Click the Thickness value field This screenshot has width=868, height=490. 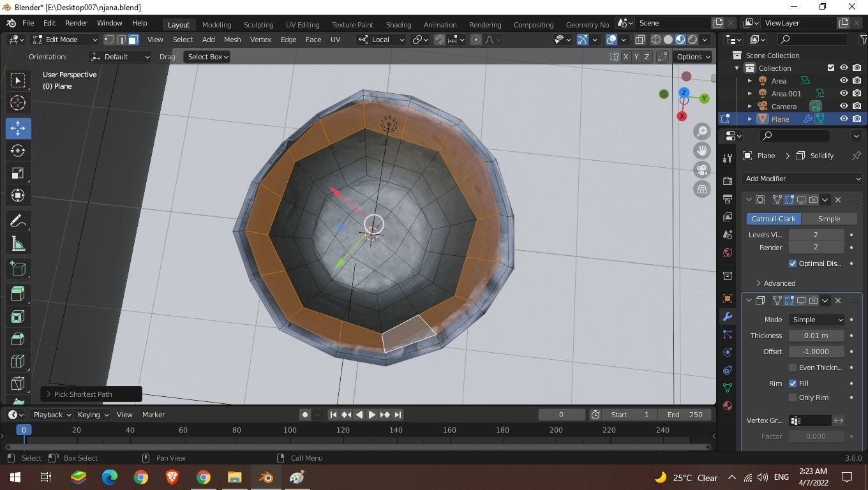(816, 336)
